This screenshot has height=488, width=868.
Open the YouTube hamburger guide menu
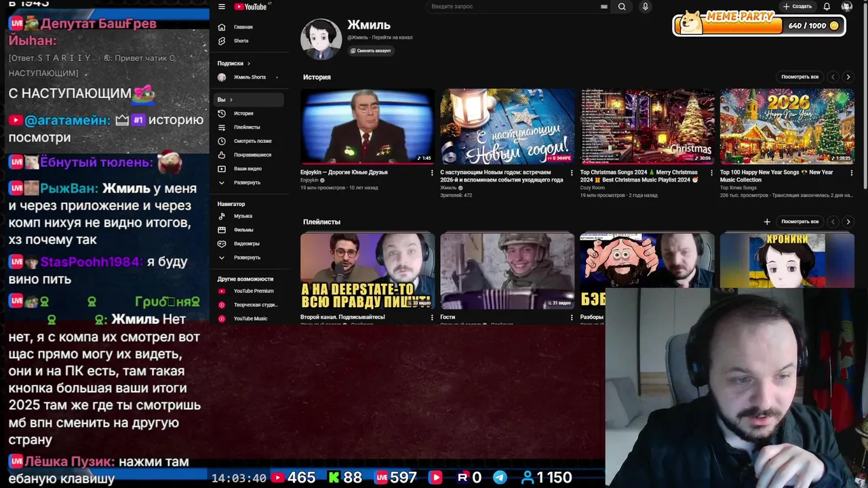point(222,7)
